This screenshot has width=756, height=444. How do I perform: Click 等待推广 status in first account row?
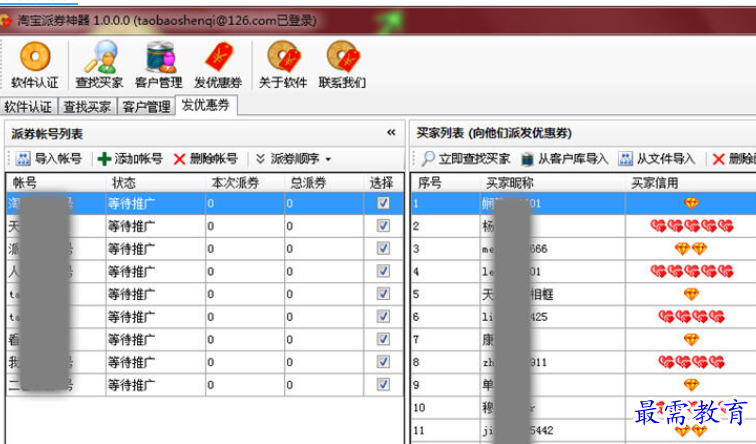tap(131, 203)
